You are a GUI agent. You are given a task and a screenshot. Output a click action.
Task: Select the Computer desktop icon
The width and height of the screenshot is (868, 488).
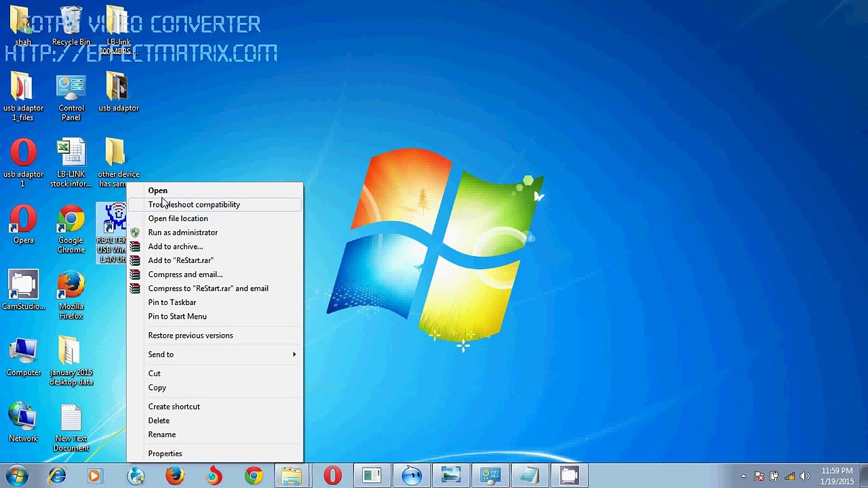pos(23,357)
